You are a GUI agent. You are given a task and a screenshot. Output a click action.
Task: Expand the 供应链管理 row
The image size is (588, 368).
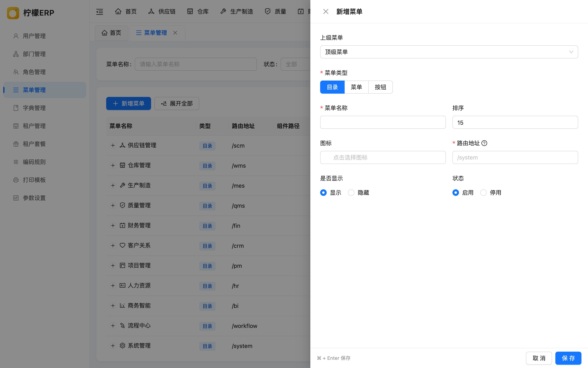(113, 145)
